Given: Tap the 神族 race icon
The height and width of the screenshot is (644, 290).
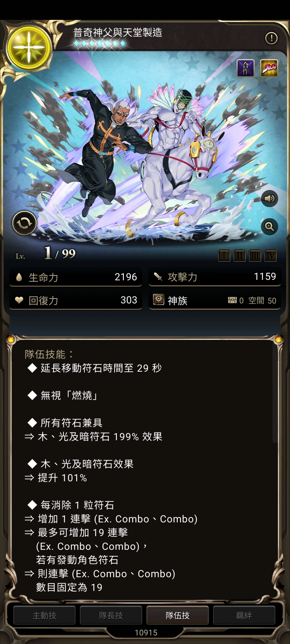Looking at the screenshot, I should point(158,299).
